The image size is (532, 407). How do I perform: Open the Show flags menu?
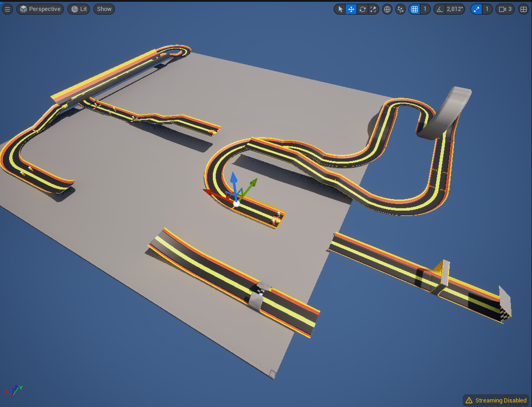(x=103, y=9)
